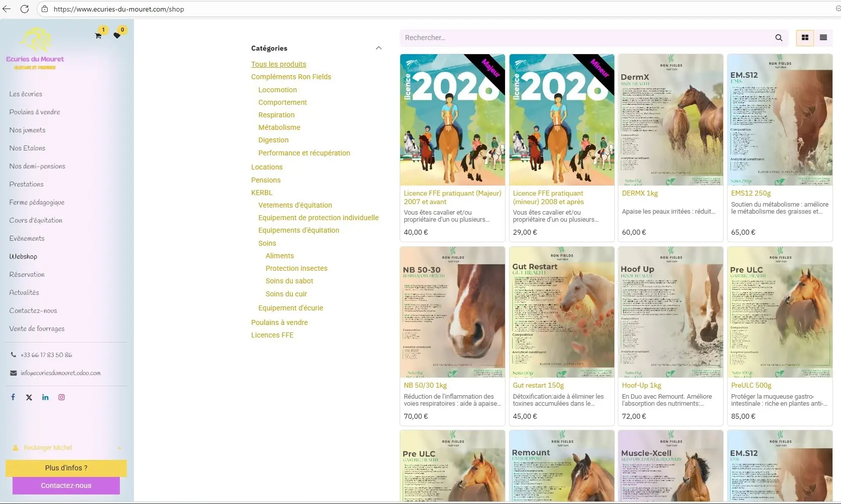Reload the page with browser refresh icon
The width and height of the screenshot is (841, 504).
[24, 9]
